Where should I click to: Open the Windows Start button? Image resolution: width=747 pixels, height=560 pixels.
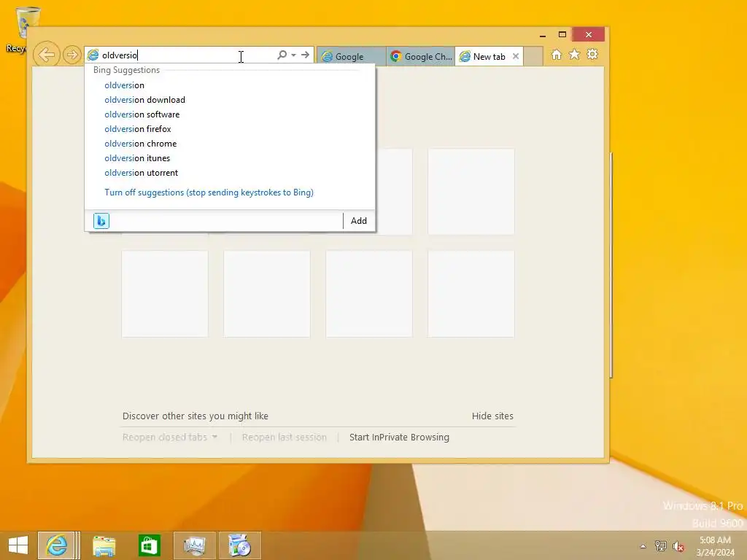pyautogui.click(x=18, y=545)
